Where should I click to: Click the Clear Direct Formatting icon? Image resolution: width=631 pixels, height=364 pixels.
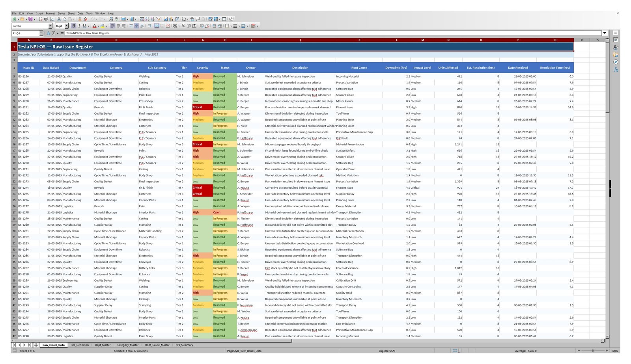point(86,19)
